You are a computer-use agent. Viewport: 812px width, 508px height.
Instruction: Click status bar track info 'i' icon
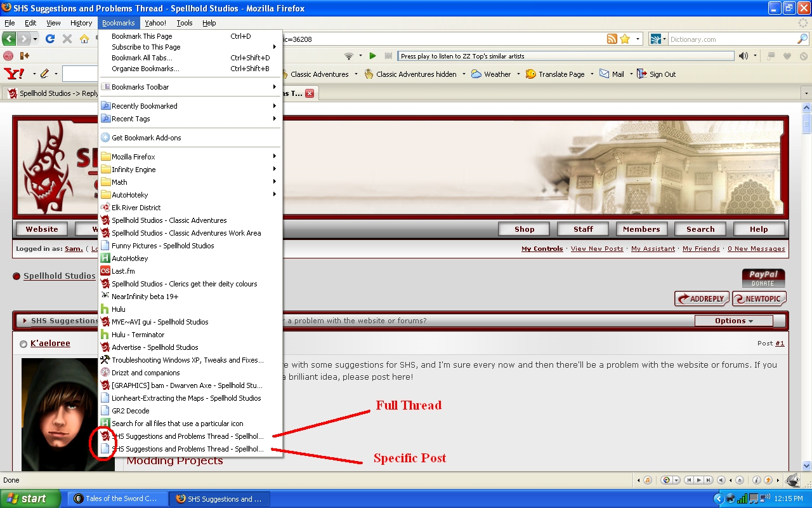(757, 480)
